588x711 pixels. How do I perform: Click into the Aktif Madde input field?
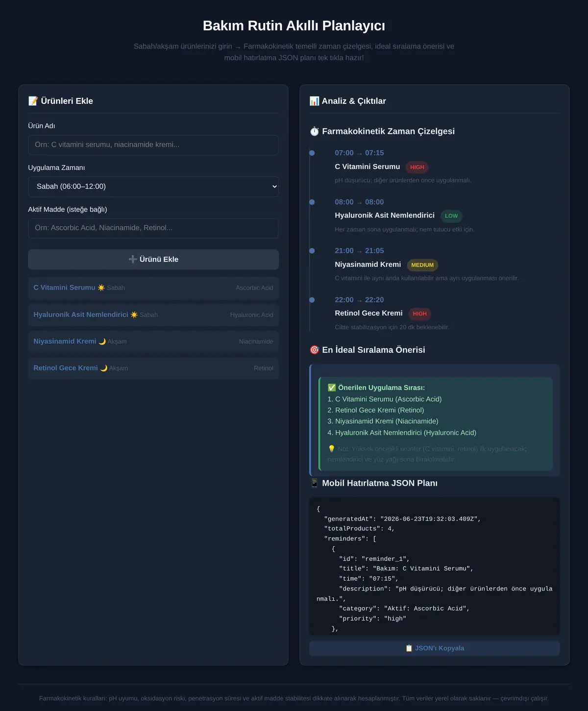pos(153,228)
